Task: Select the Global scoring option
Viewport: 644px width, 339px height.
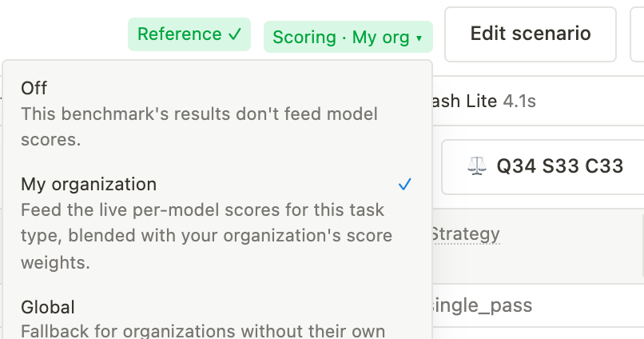Action: tap(217, 318)
